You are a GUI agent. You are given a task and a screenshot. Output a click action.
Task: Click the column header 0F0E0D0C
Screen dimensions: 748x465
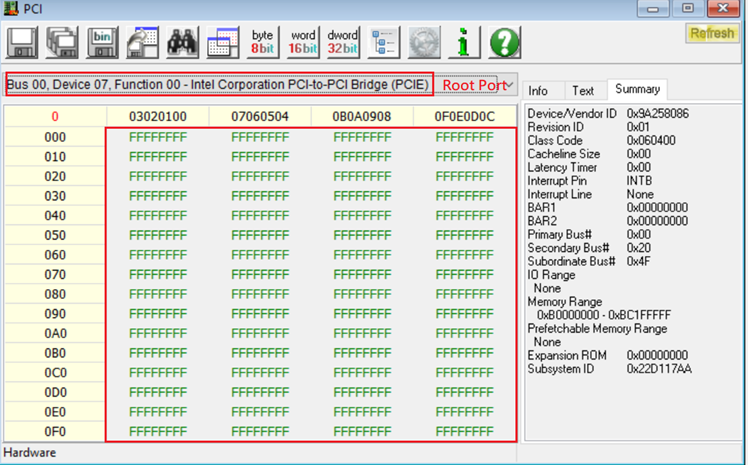(x=465, y=116)
